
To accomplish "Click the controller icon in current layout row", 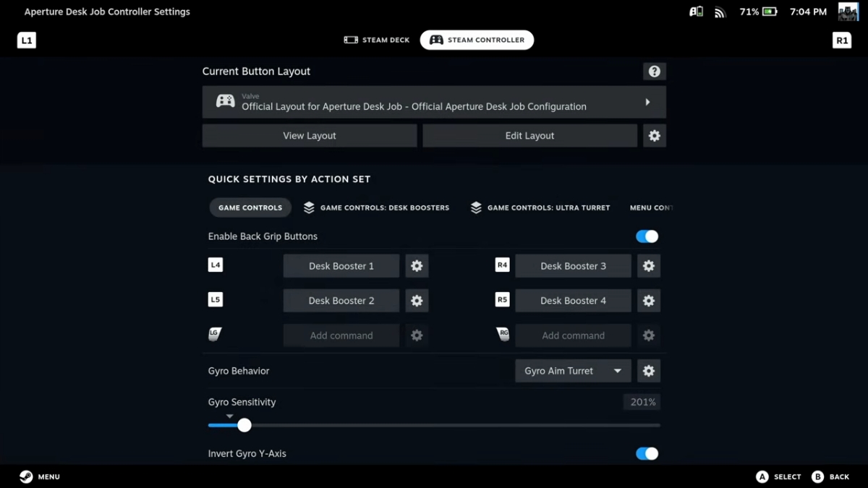I will click(225, 101).
